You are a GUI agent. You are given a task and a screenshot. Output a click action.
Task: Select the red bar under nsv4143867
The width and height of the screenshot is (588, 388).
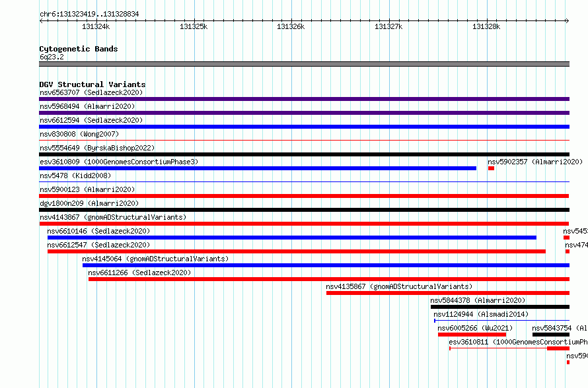(304, 224)
